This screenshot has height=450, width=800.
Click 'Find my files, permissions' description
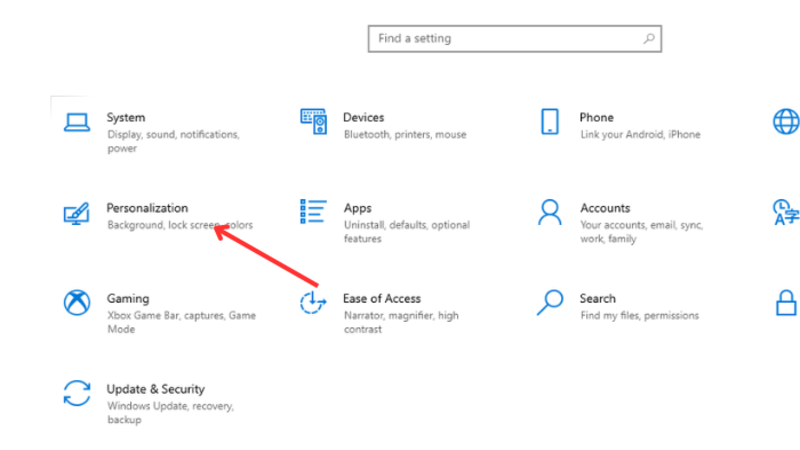[640, 316]
